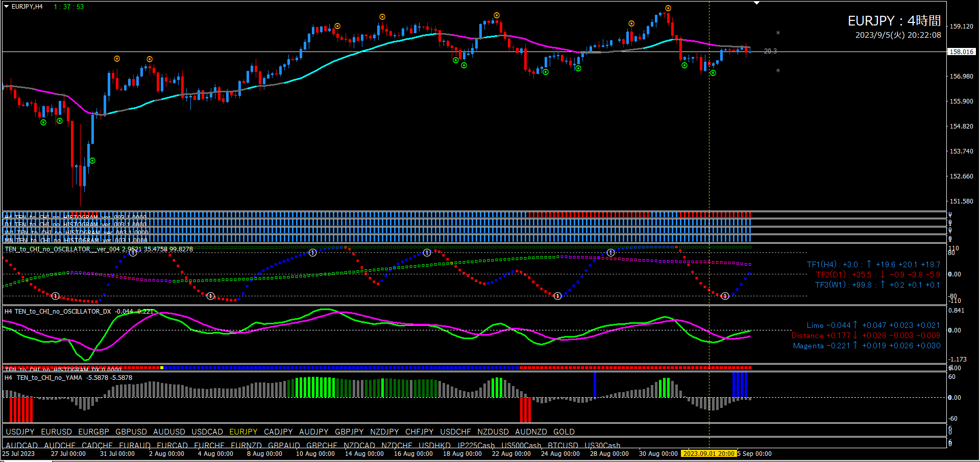Viewport: 980px width, 462px height.
Task: Change symbol to NZDJPY
Action: click(x=384, y=432)
